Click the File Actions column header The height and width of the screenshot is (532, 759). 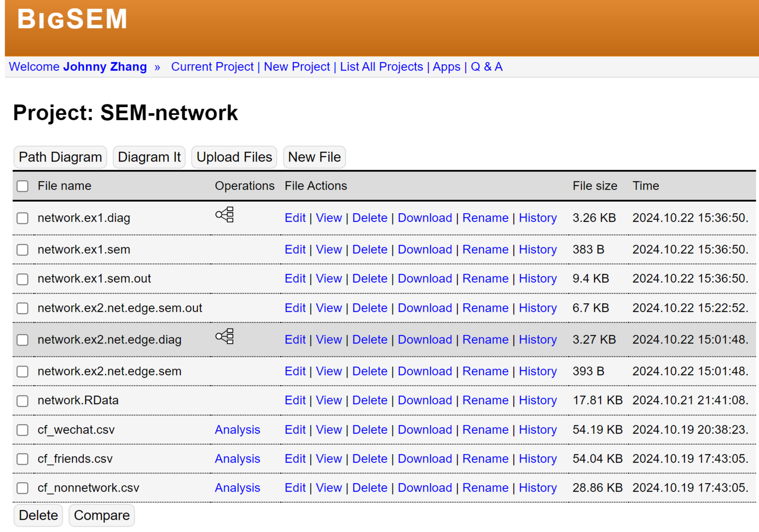[x=316, y=185]
